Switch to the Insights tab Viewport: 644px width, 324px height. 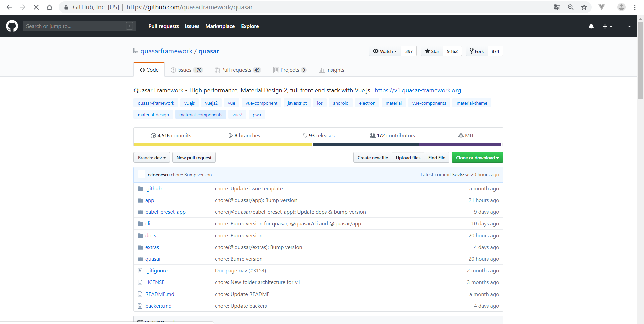click(331, 70)
